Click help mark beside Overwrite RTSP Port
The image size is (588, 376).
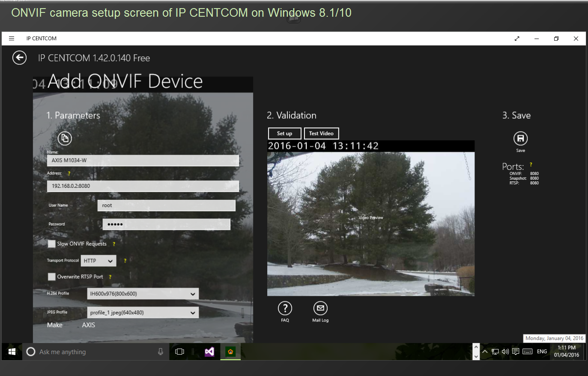pos(110,277)
